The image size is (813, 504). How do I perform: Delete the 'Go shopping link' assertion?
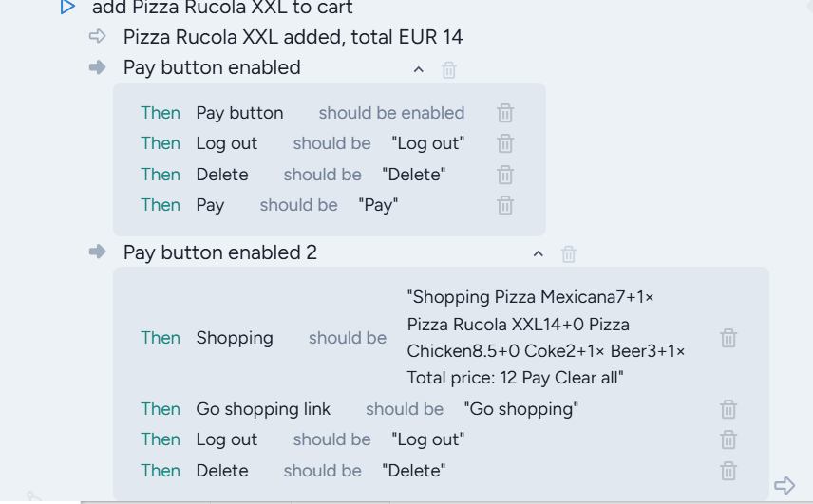(728, 409)
